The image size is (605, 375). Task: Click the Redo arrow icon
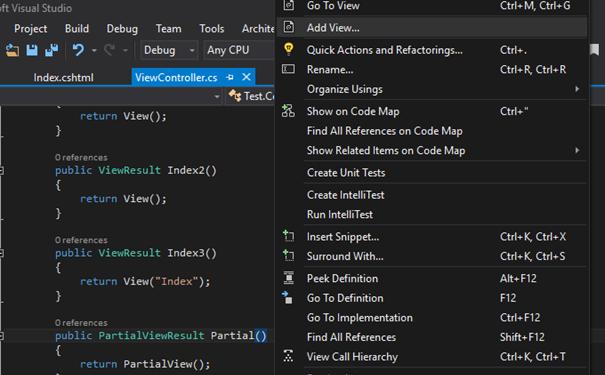pos(110,50)
